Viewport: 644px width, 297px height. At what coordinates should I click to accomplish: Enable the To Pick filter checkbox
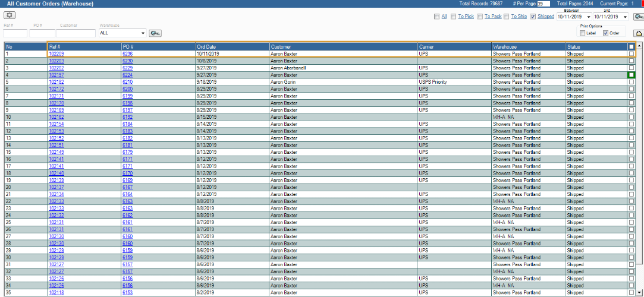point(454,17)
